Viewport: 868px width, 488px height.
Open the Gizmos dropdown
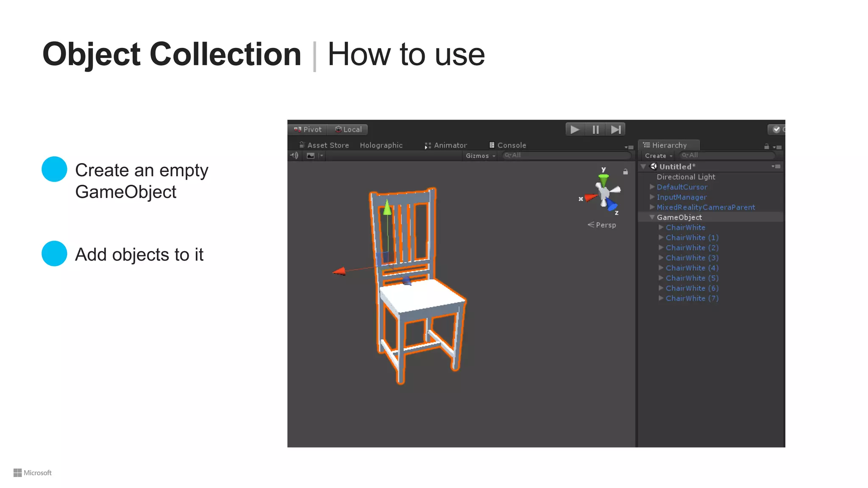point(480,156)
